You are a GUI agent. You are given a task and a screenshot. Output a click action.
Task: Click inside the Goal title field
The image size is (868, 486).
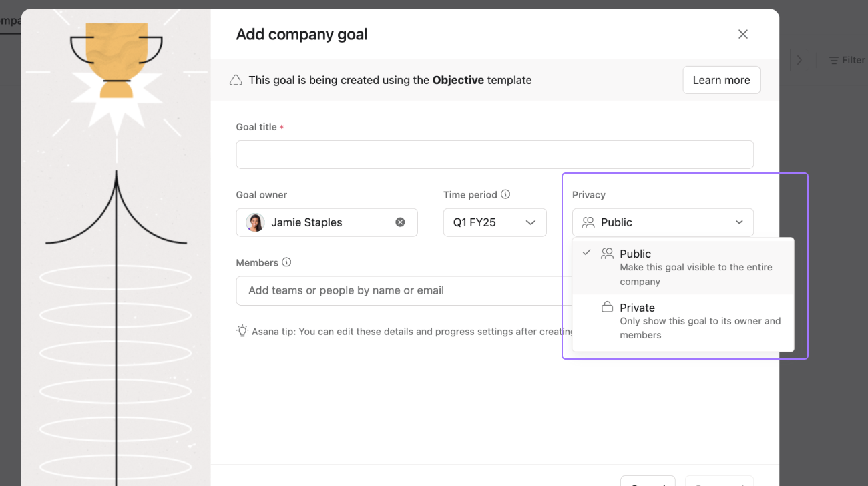[x=494, y=154]
